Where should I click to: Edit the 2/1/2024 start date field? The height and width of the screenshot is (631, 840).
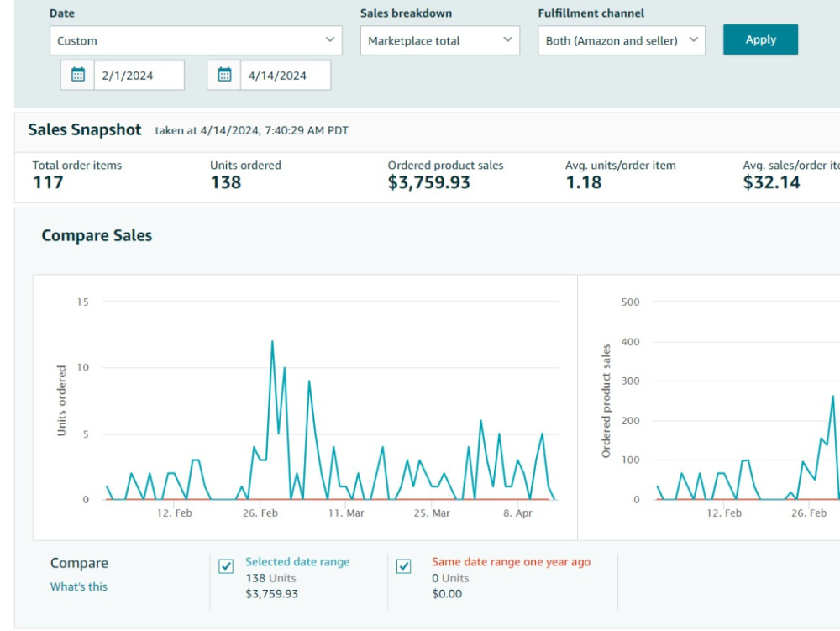click(x=139, y=75)
